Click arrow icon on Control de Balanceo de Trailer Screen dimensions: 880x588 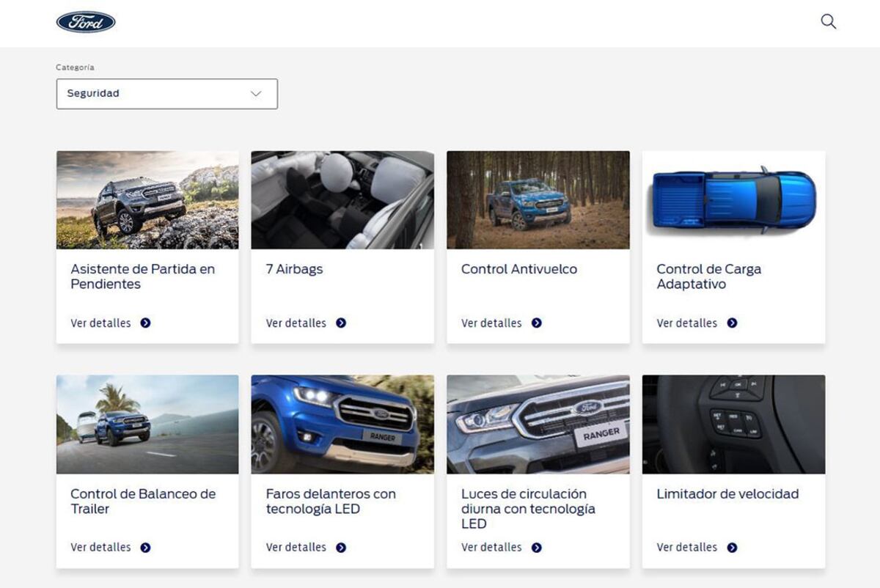pos(145,547)
